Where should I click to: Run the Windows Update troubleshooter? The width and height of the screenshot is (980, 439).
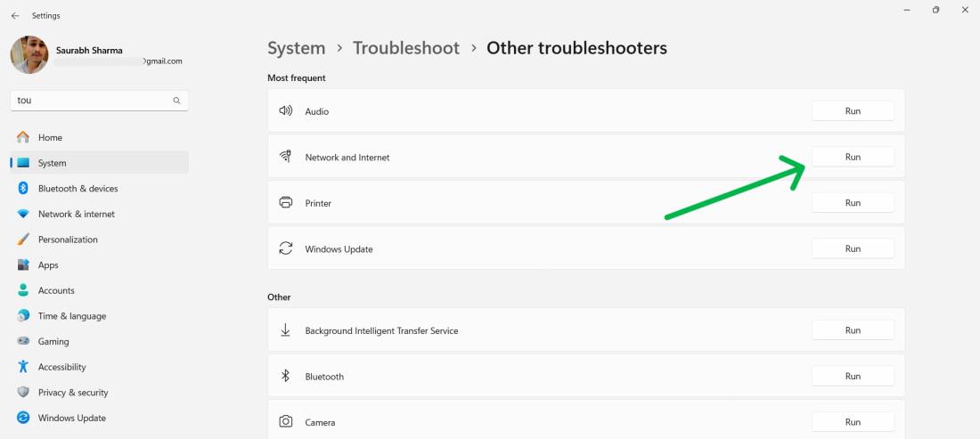pos(853,248)
